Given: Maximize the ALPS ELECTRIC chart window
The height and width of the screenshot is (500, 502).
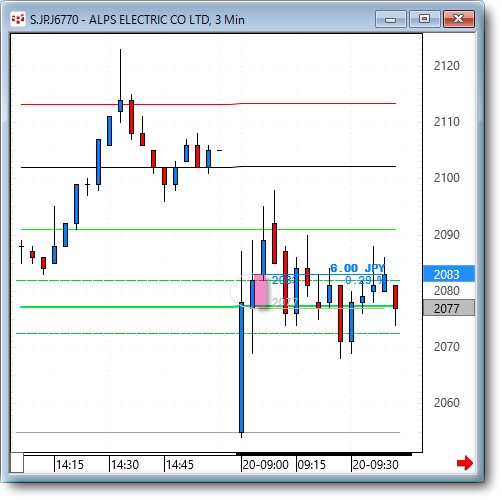Looking at the screenshot, I should (424, 19).
